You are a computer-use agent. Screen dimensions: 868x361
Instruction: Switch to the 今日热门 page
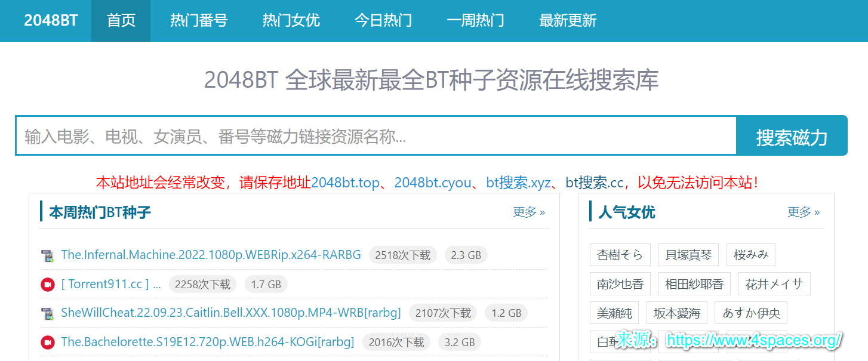pos(383,20)
